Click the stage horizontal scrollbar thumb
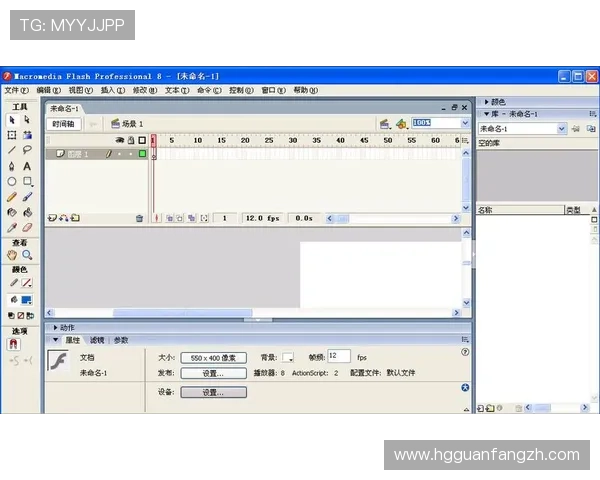This screenshot has height=480, width=600. [x=183, y=313]
